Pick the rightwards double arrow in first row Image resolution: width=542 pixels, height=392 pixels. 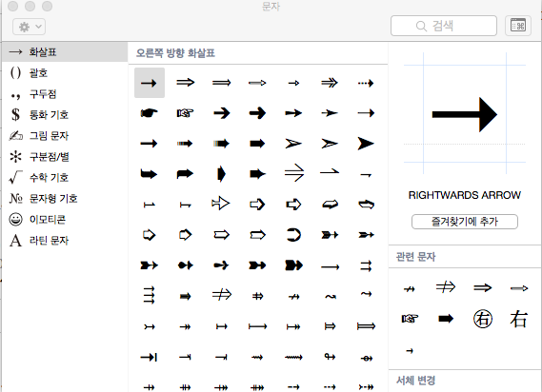pyautogui.click(x=186, y=83)
